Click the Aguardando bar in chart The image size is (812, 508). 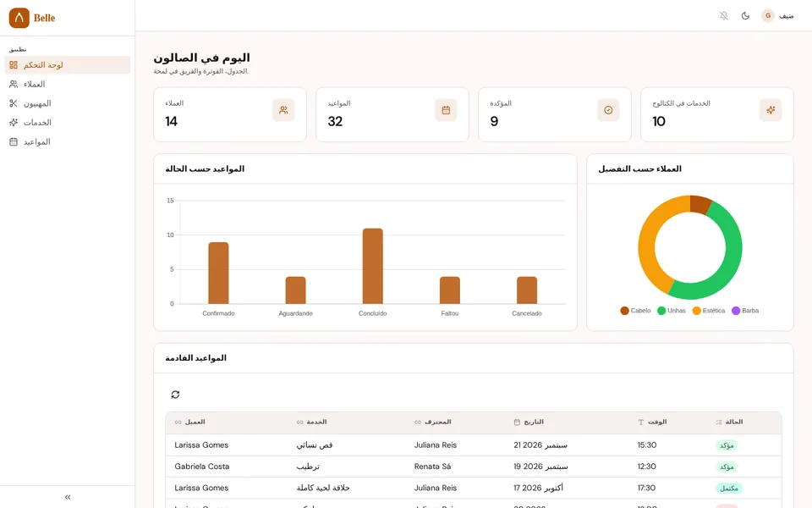click(x=296, y=290)
